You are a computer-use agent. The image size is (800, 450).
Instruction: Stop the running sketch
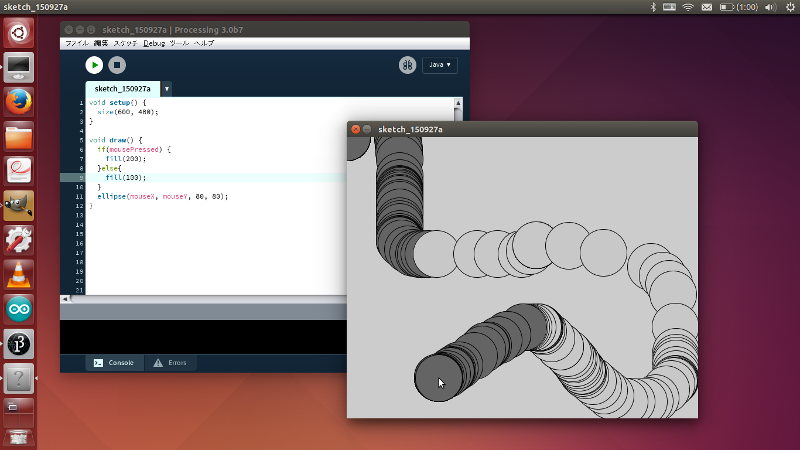(117, 65)
